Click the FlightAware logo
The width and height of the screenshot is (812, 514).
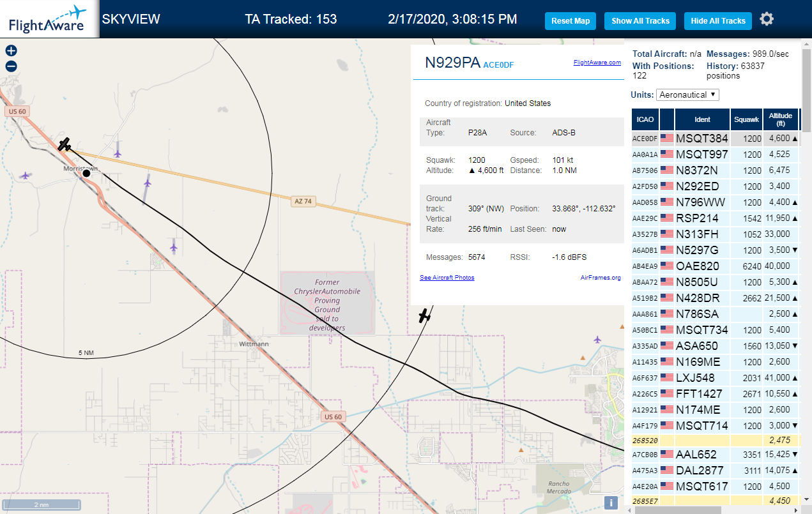click(x=49, y=19)
